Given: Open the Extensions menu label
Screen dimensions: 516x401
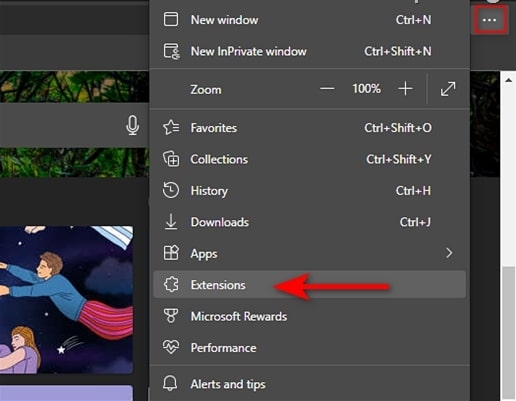Looking at the screenshot, I should click(x=218, y=285).
